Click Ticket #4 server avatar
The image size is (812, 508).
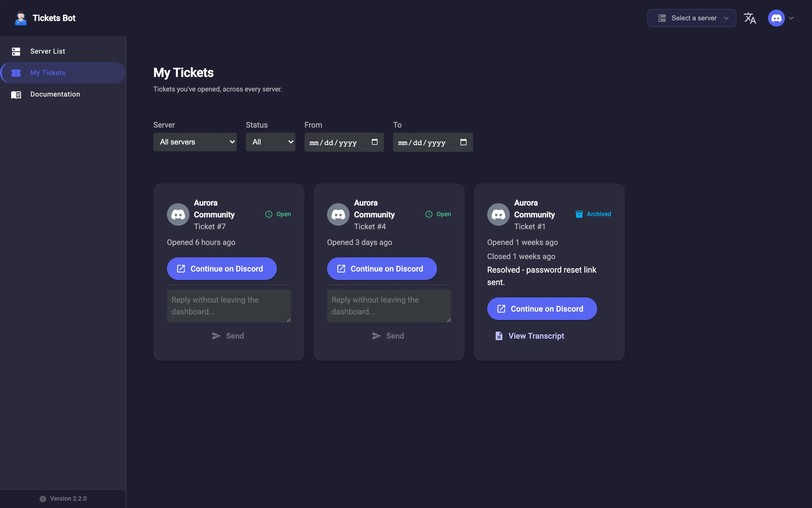click(338, 214)
